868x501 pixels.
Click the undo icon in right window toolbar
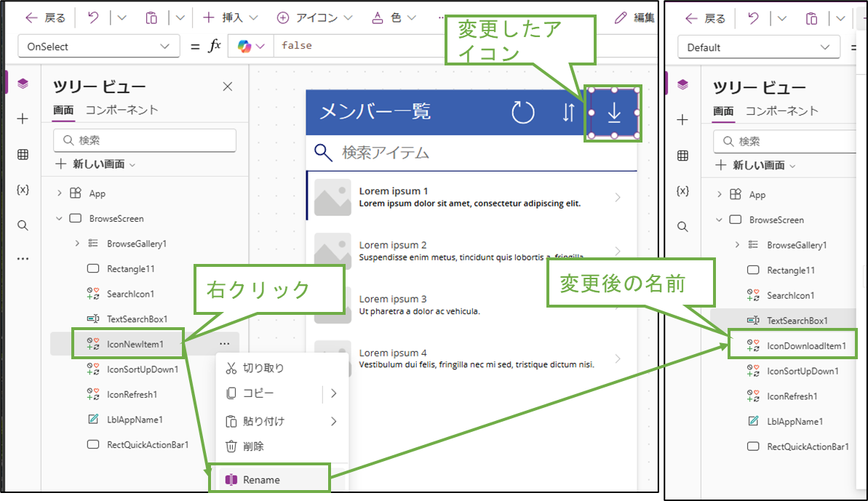[753, 19]
